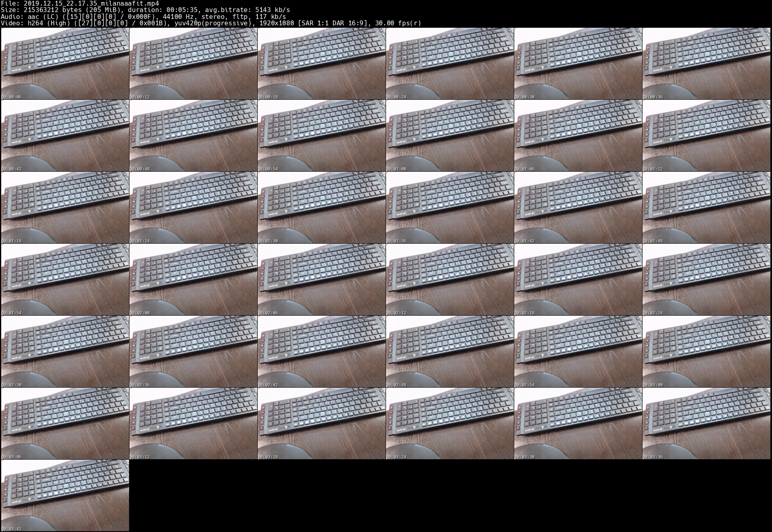Image resolution: width=772 pixels, height=532 pixels.
Task: View the final snapshot labeled 00:03:42
Action: point(65,495)
